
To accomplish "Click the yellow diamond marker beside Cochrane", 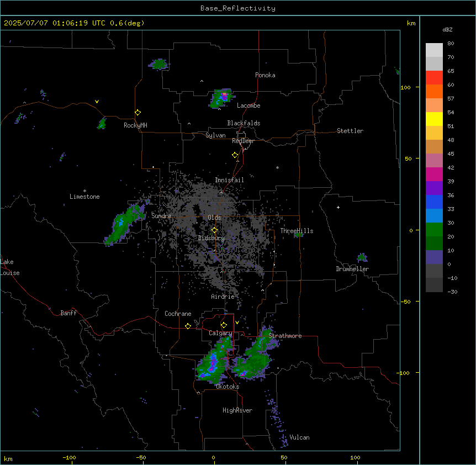I will pyautogui.click(x=188, y=326).
